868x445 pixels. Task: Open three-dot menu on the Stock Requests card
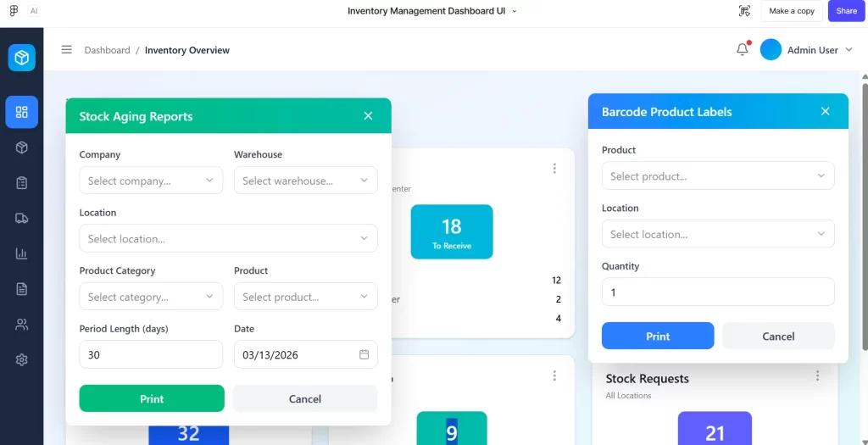click(817, 375)
